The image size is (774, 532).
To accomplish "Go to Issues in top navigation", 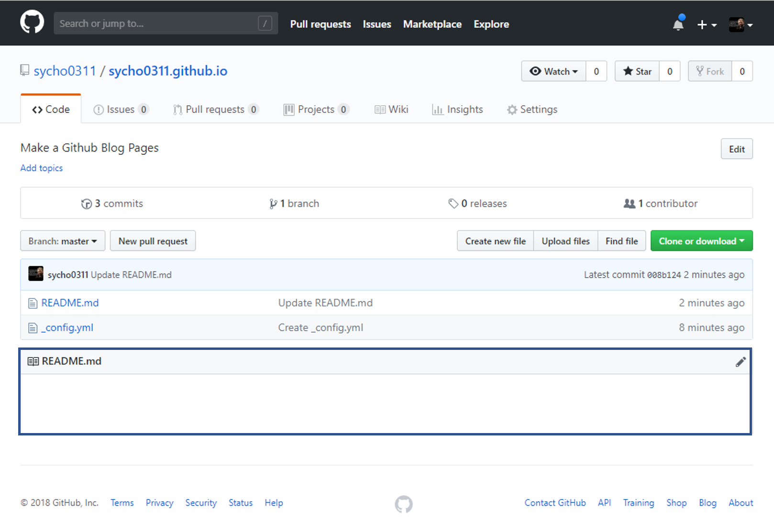I will 377,24.
